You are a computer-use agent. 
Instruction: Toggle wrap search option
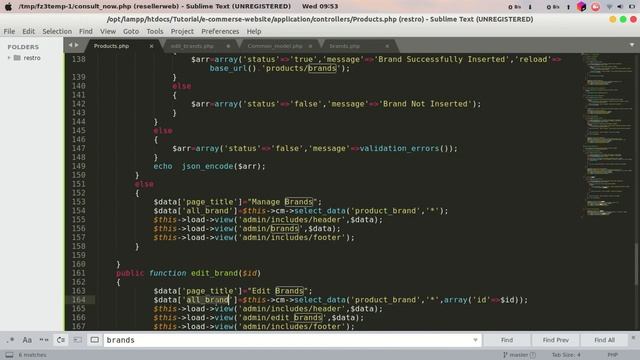(60, 340)
